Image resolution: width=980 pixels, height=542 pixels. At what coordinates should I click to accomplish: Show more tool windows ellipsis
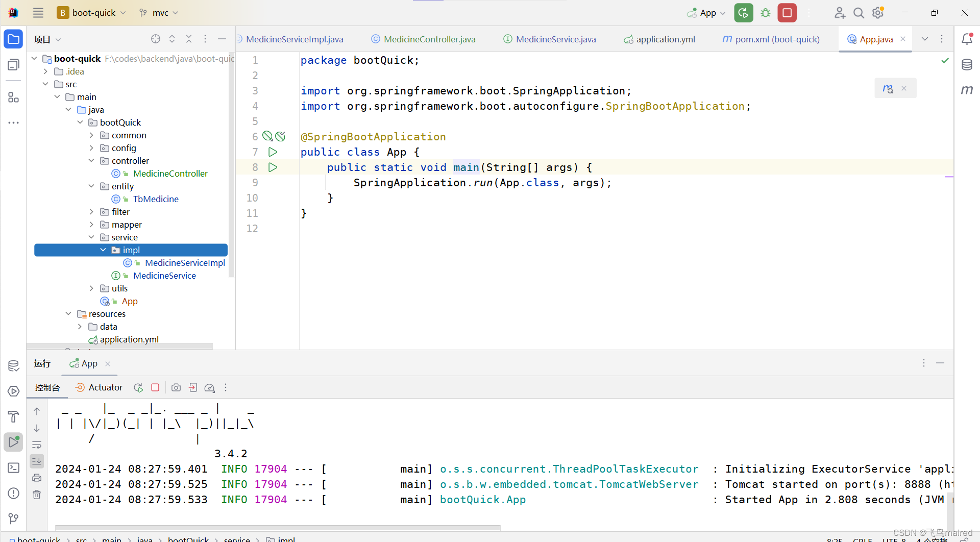click(14, 122)
